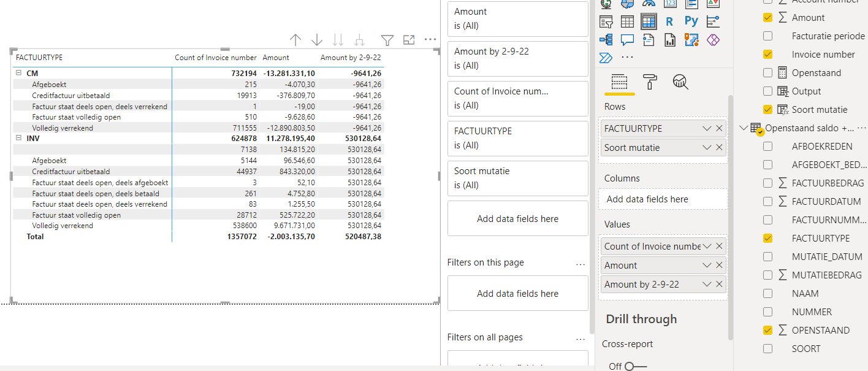Remove Amount field from Values
This screenshot has width=868, height=371.
[719, 266]
